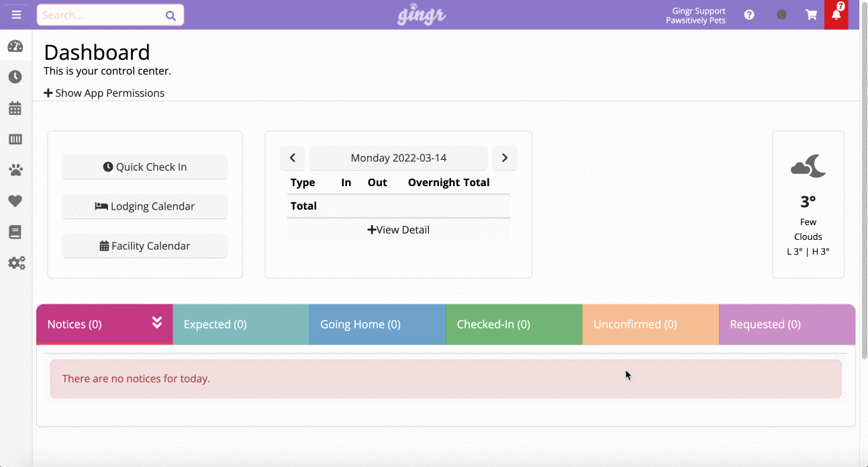The image size is (868, 467).
Task: Click the Overnight Total column header
Action: point(448,183)
